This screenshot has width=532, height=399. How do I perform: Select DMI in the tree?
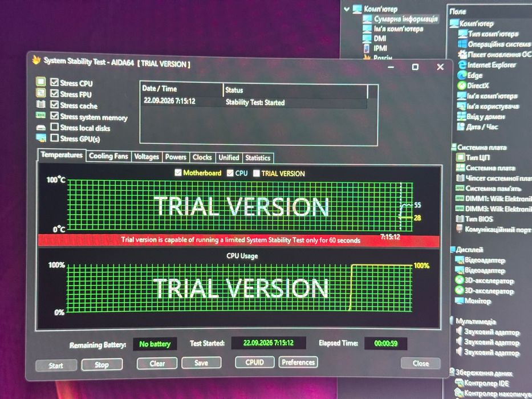point(380,38)
